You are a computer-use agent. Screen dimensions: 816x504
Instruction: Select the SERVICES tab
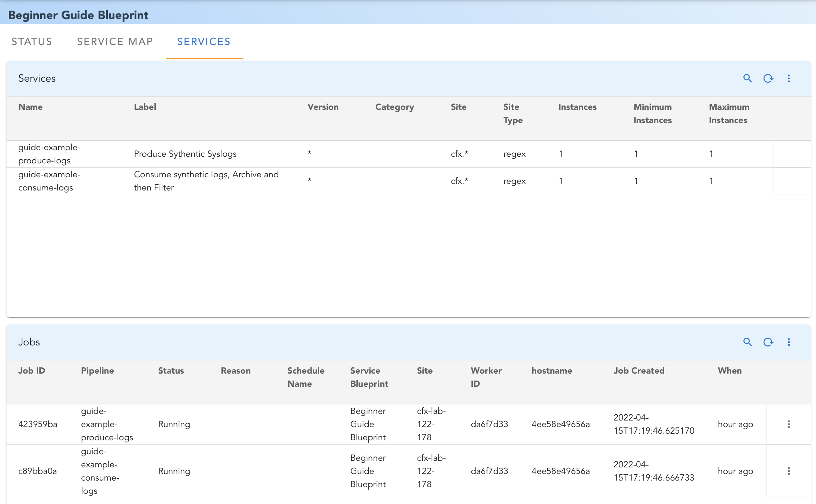click(x=204, y=42)
